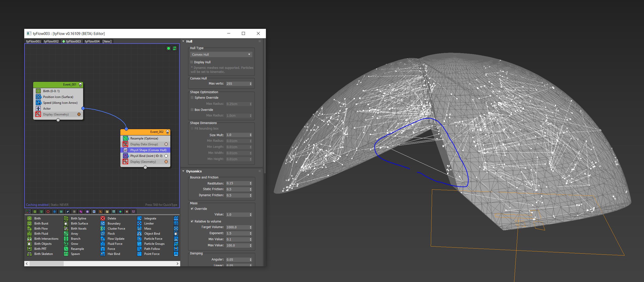Click the Target Volume spinner arrows
The height and width of the screenshot is (282, 644).
click(250, 227)
